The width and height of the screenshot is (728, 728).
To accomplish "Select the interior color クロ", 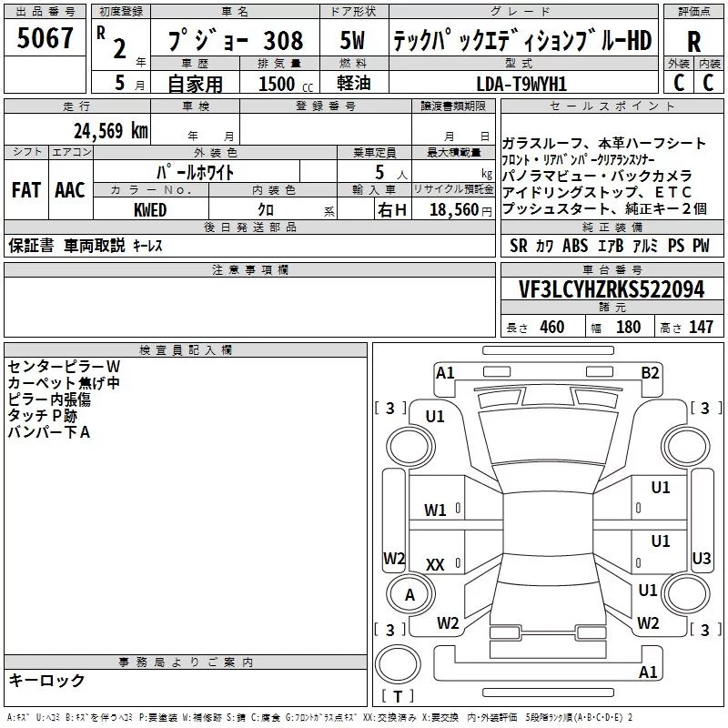I will coord(266,210).
